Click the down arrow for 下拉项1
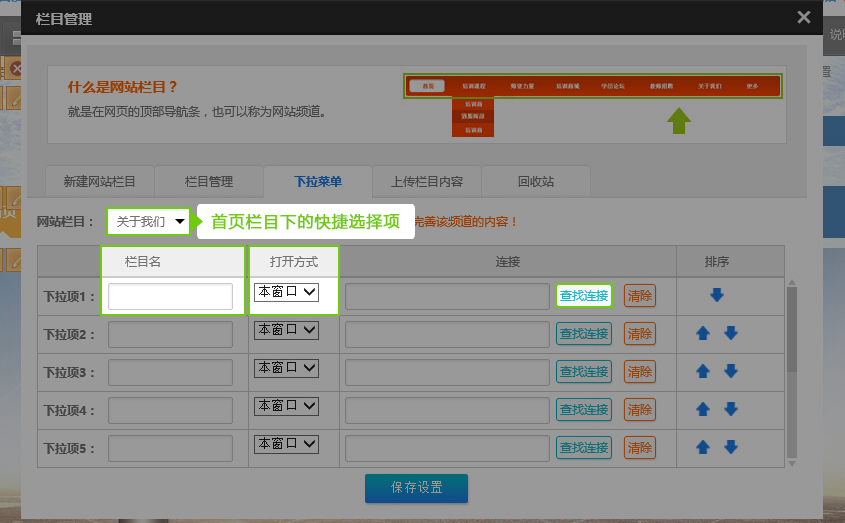This screenshot has height=523, width=845. click(717, 295)
